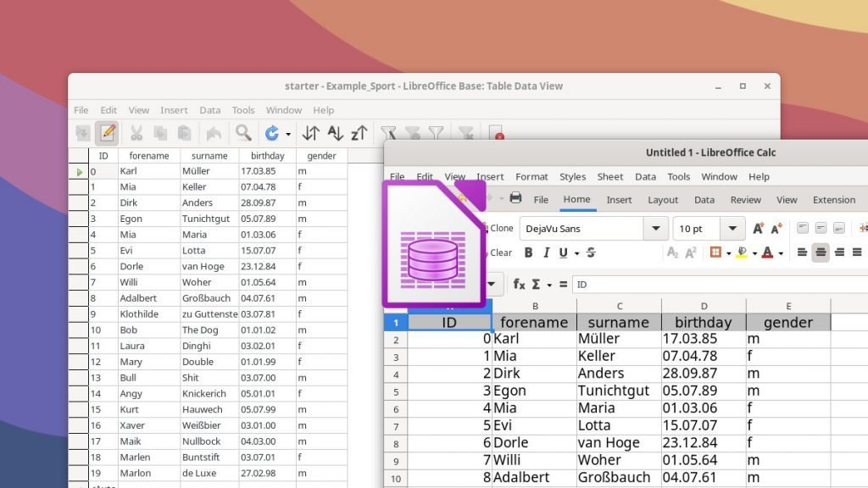Image resolution: width=868 pixels, height=488 pixels.
Task: Click the Align Top icon in Calc
Action: tap(803, 228)
